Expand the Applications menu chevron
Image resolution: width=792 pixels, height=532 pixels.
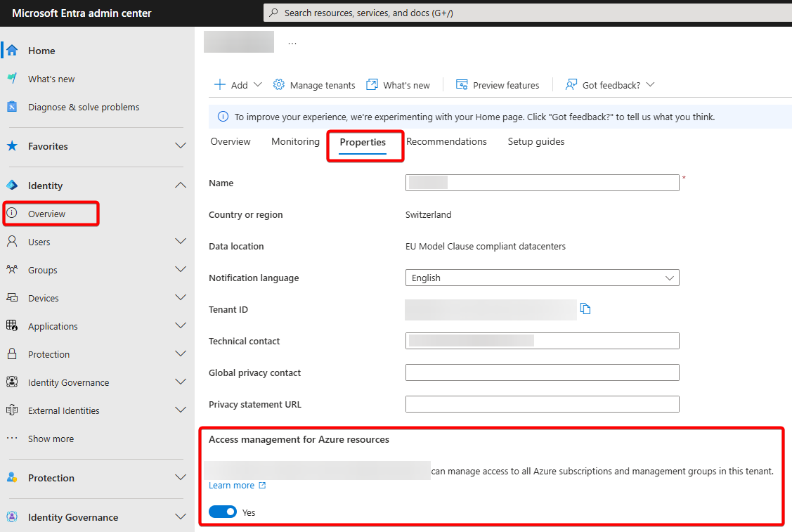click(x=181, y=325)
